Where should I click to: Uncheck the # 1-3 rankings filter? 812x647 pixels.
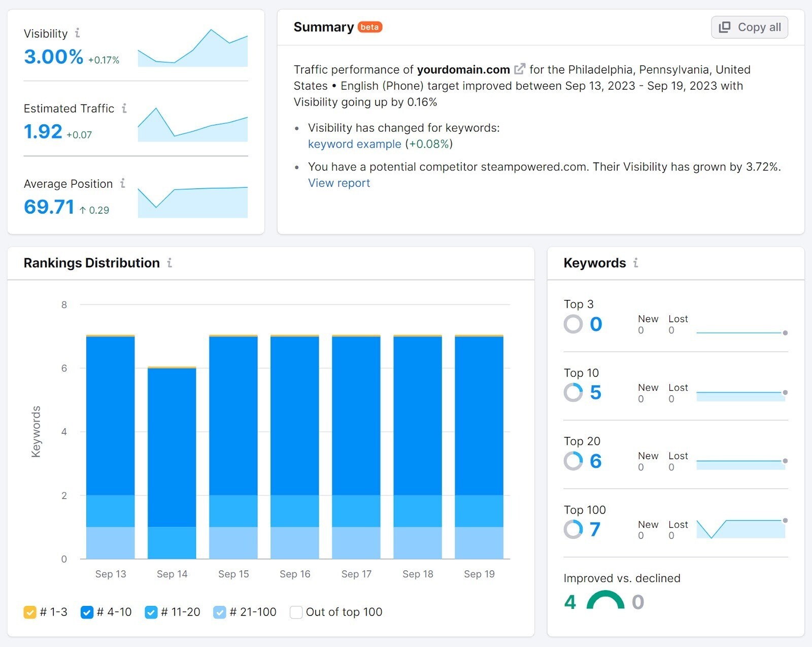click(30, 612)
